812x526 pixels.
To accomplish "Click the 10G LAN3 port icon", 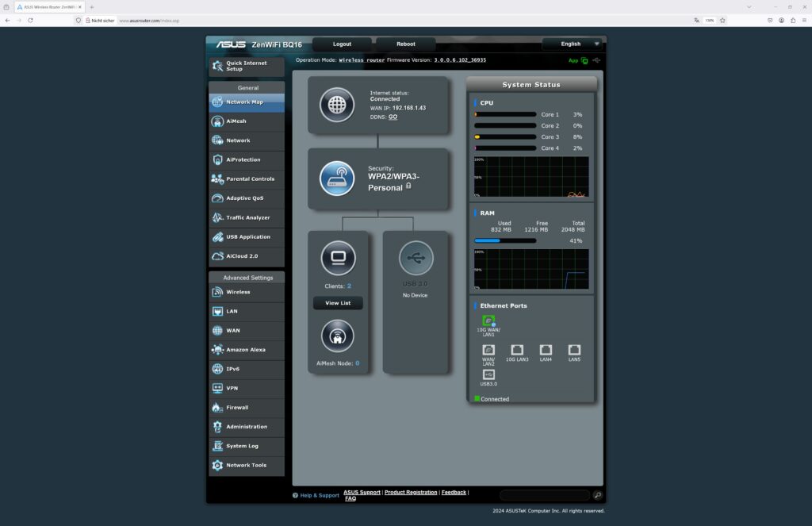I will click(517, 350).
